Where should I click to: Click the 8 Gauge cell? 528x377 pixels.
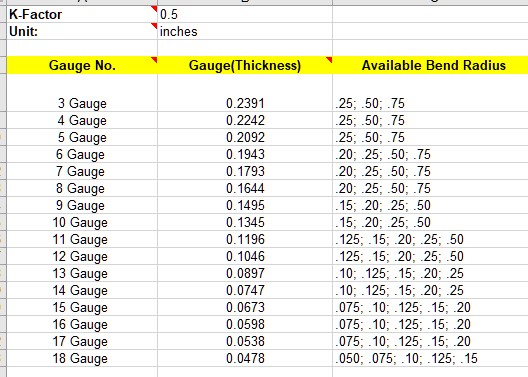(x=82, y=188)
